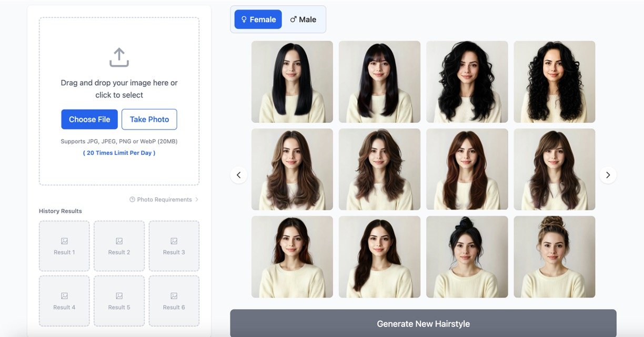The image size is (644, 337).
Task: Open the Result 1 history slot
Action: click(x=64, y=246)
